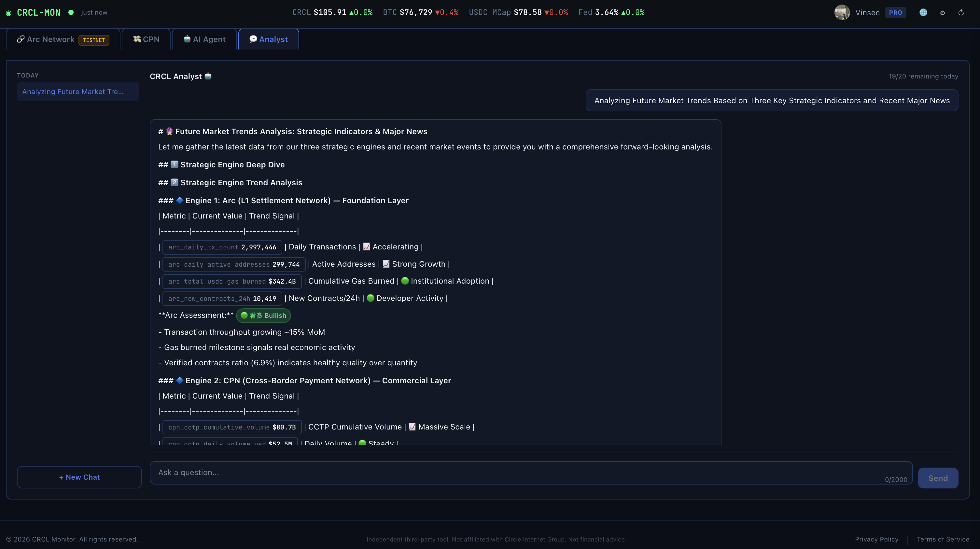This screenshot has height=549, width=980.
Task: Click the Bullish assessment badge
Action: tap(263, 316)
